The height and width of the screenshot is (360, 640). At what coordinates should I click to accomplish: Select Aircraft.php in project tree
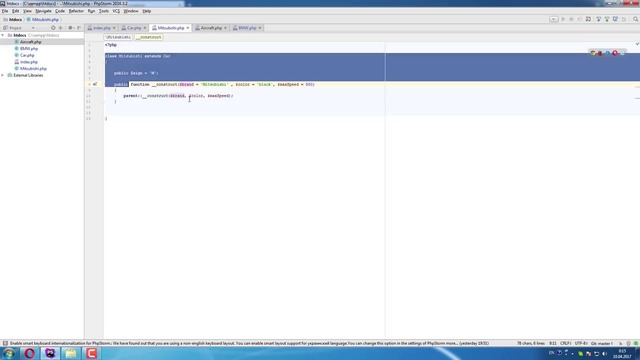click(31, 42)
